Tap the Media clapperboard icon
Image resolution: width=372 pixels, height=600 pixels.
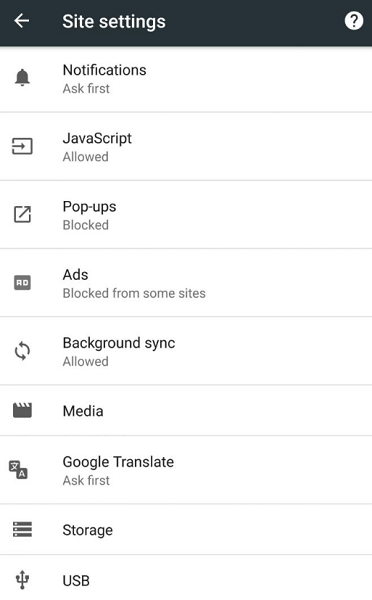pos(22,410)
